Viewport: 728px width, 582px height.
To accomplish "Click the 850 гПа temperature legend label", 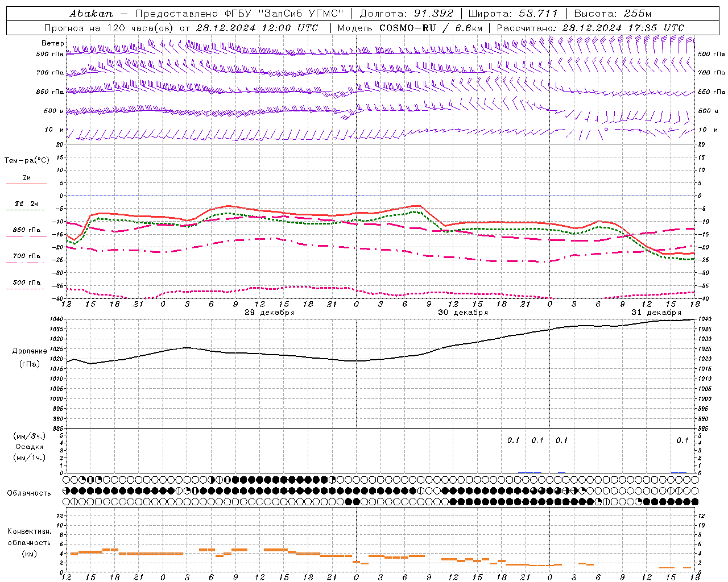I will tap(27, 230).
